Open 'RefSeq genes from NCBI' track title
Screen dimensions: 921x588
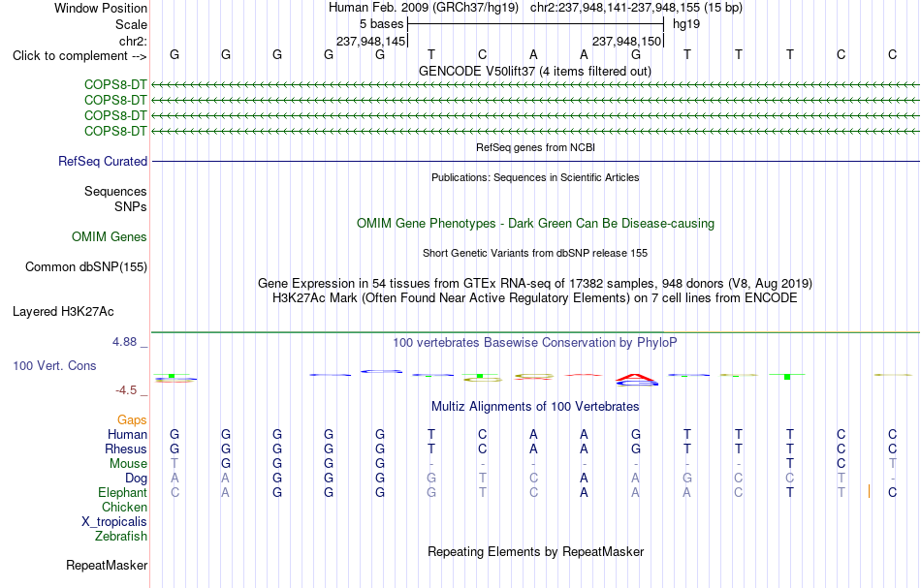click(535, 147)
